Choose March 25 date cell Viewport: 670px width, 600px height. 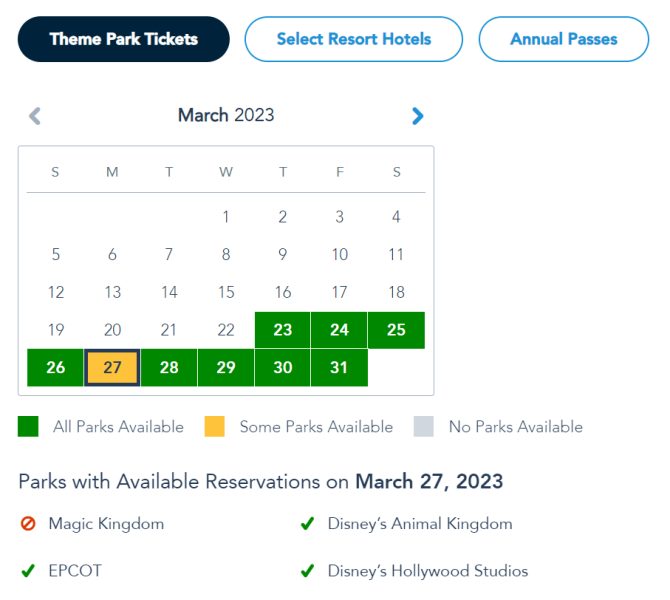tap(396, 330)
